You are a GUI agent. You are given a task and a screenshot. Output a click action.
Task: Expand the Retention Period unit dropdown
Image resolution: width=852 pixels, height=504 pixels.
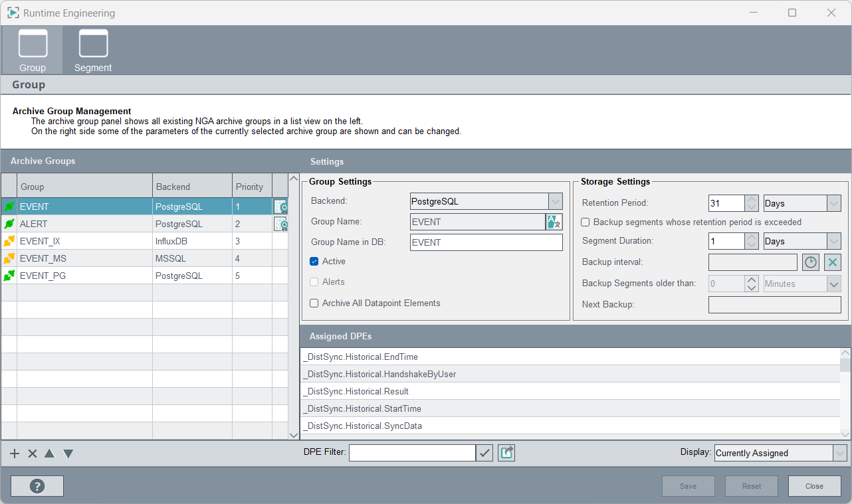point(833,203)
